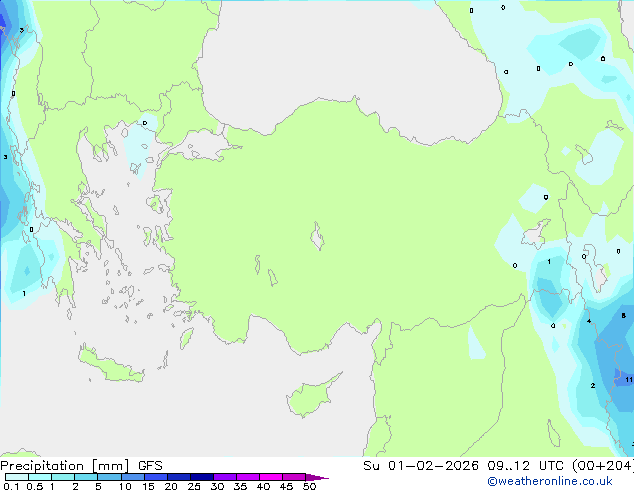Click the legend tick label "20"

171,486
